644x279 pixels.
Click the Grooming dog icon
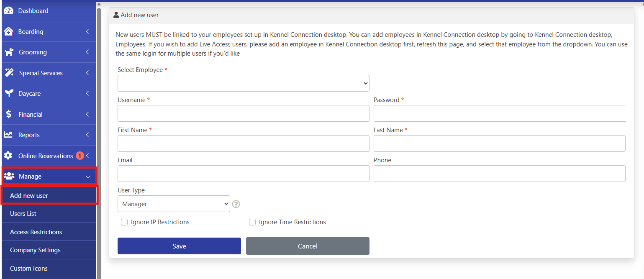(9, 52)
